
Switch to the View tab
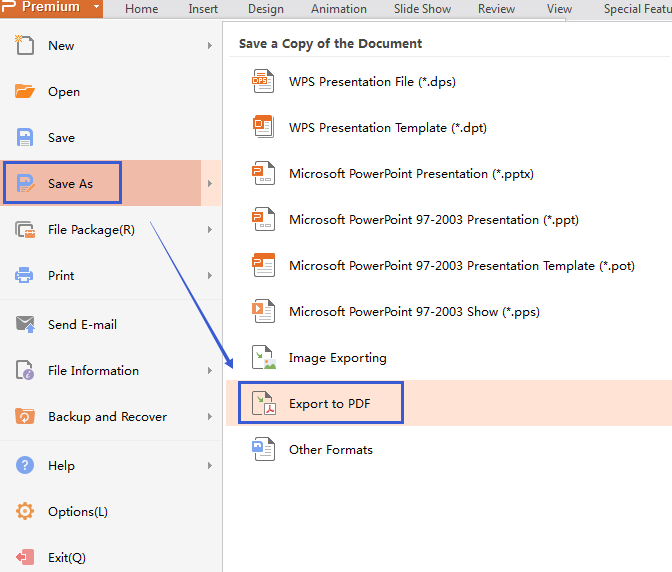click(559, 9)
